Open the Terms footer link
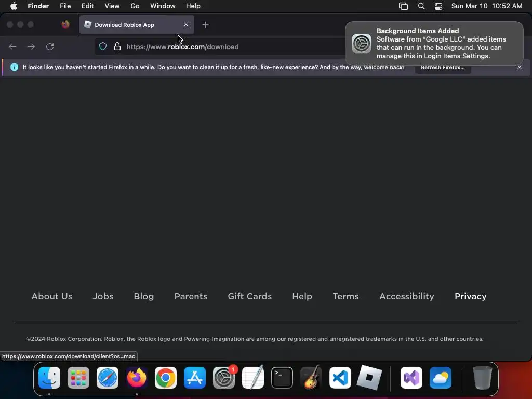532x399 pixels. point(345,296)
